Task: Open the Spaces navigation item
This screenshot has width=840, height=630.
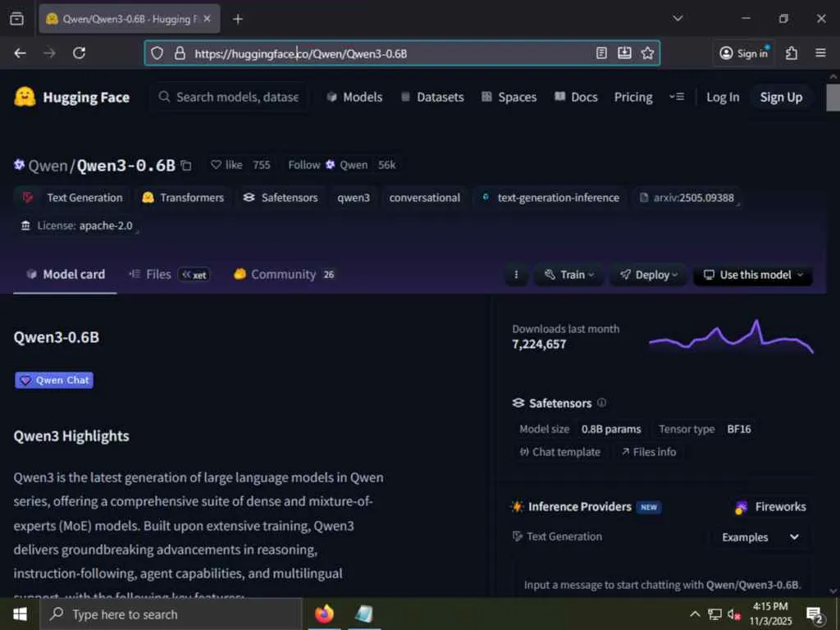Action: (x=509, y=97)
